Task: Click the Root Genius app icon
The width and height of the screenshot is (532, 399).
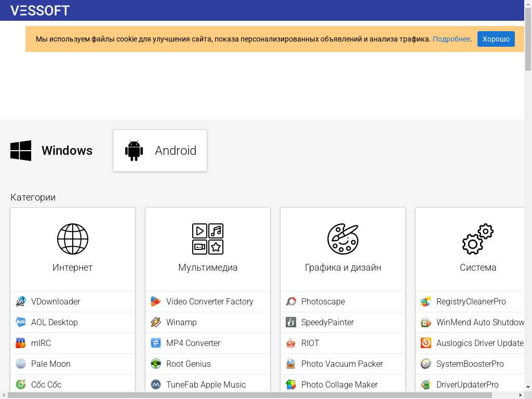Action: (x=156, y=364)
